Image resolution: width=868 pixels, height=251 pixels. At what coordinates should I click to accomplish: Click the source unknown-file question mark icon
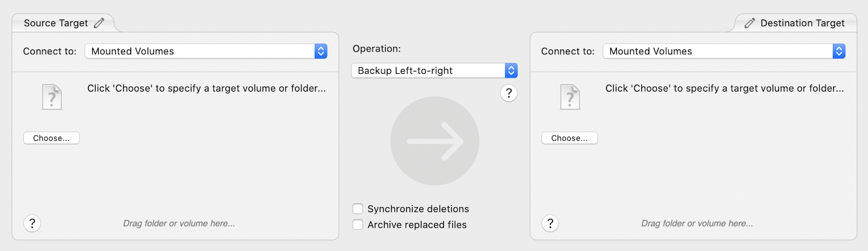(x=52, y=98)
